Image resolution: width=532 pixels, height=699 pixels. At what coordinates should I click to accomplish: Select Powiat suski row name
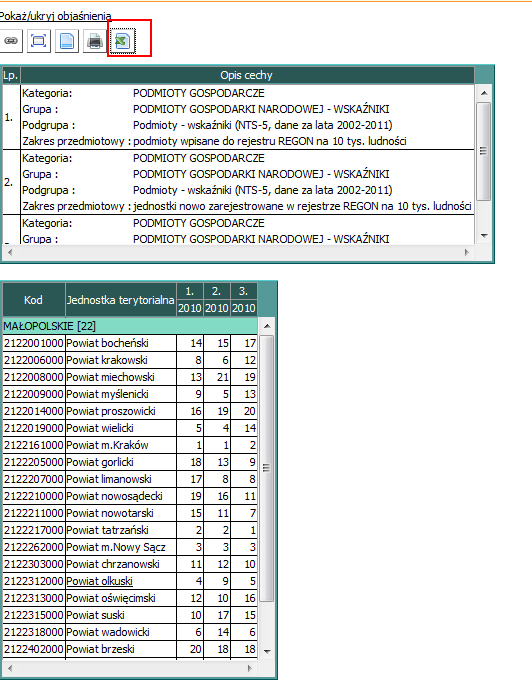coord(95,615)
